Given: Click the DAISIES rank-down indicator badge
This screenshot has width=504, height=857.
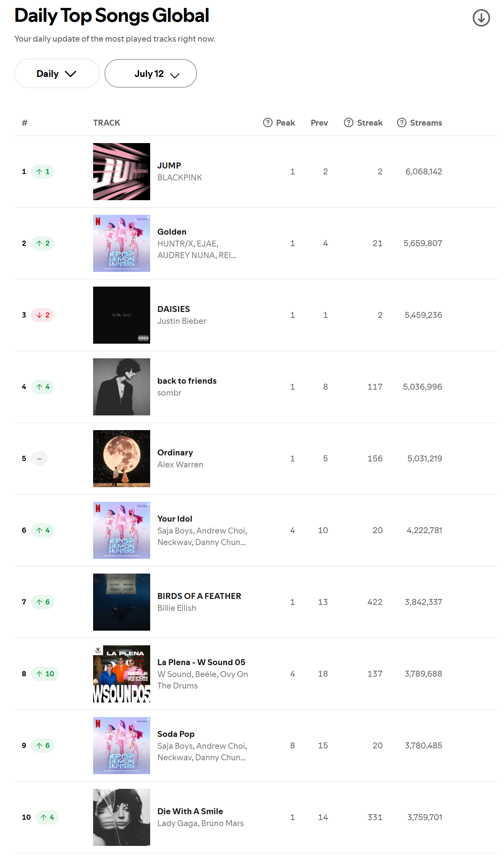Looking at the screenshot, I should point(43,315).
